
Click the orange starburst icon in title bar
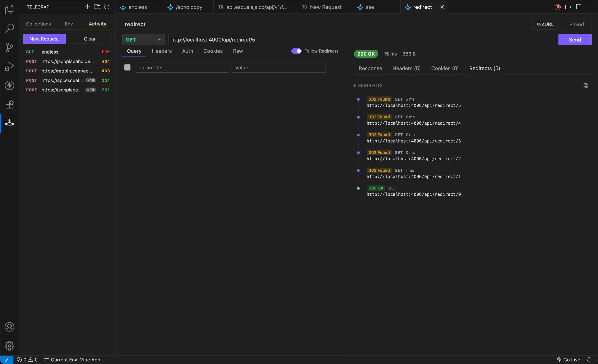[x=558, y=7]
